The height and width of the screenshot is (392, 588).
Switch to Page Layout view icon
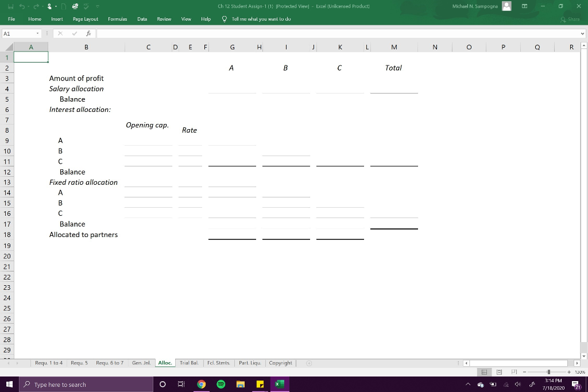pyautogui.click(x=499, y=372)
